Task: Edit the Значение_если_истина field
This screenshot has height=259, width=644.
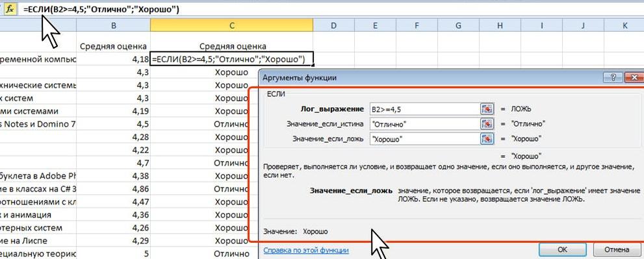Action: (x=424, y=123)
